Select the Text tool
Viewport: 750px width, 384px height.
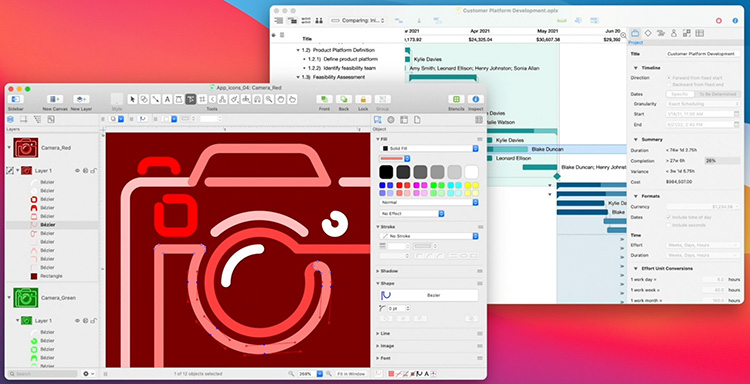167,99
